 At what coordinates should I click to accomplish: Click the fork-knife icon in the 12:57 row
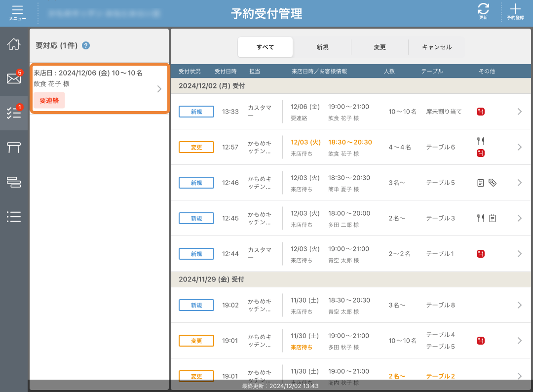tap(481, 141)
